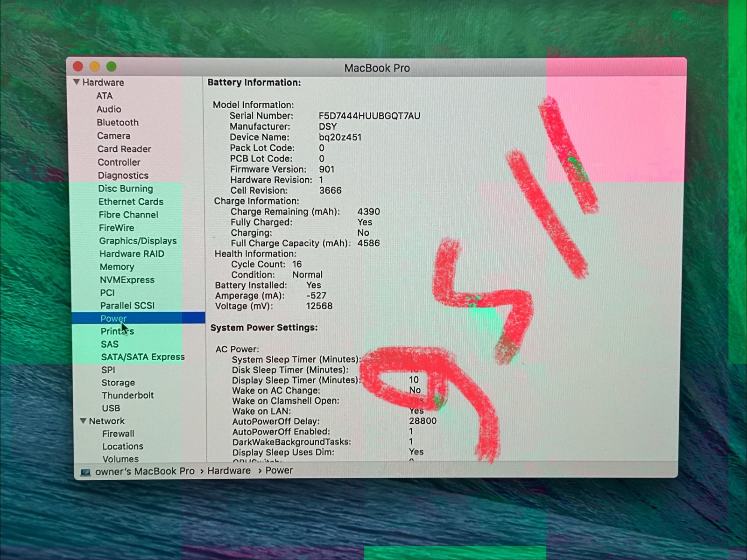747x560 pixels.
Task: Click the Condition value Normal
Action: click(308, 275)
